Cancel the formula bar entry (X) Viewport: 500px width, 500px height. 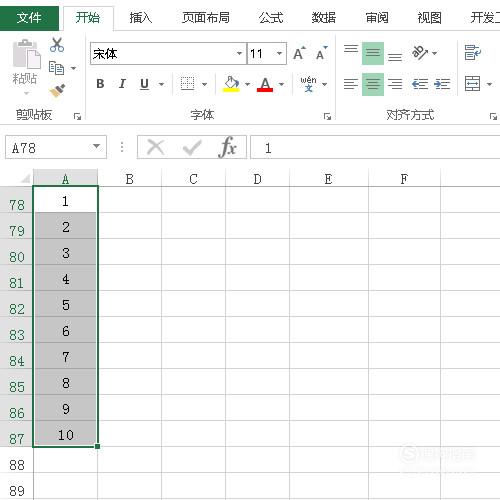coord(155,147)
